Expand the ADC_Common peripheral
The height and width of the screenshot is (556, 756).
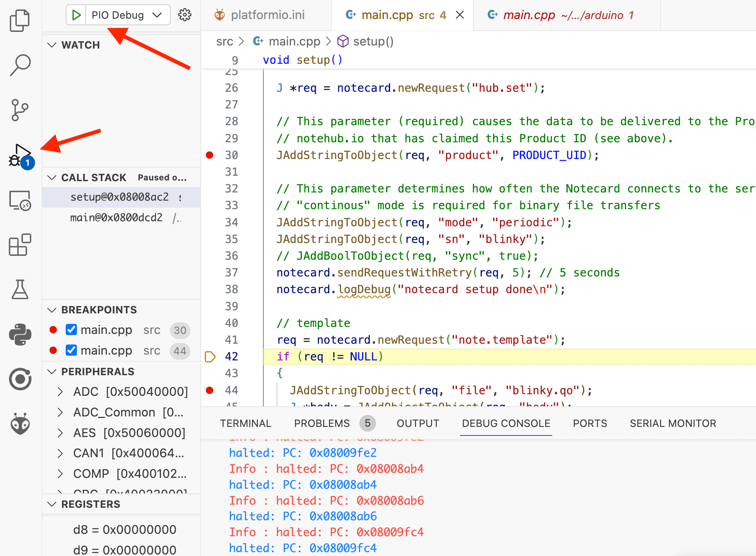[x=60, y=412]
